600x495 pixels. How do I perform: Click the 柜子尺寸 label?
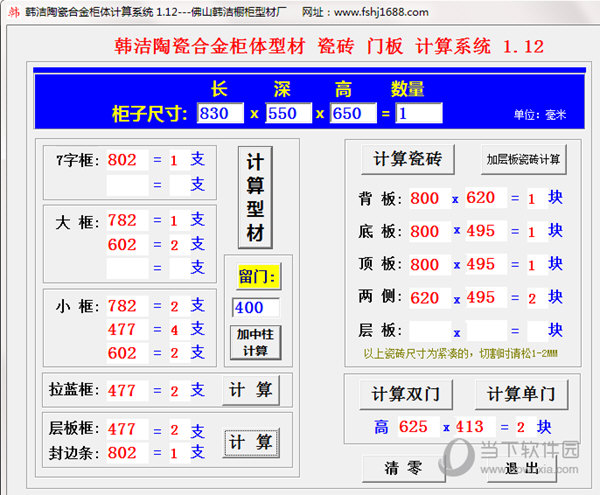pyautogui.click(x=149, y=114)
